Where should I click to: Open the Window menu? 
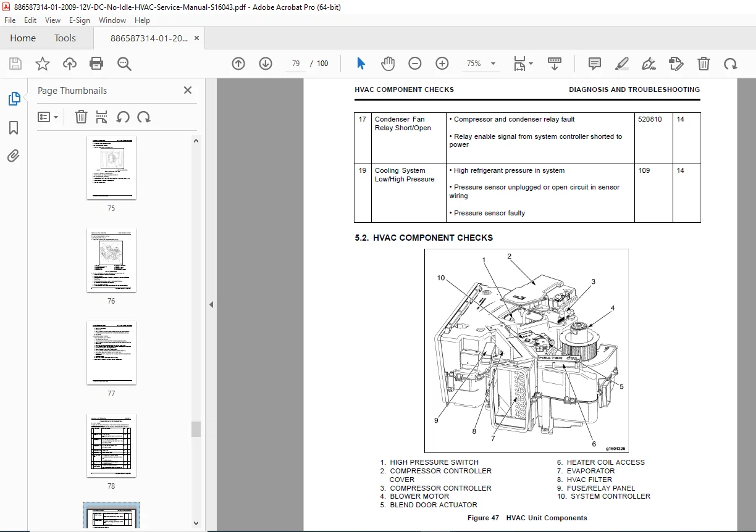pos(112,20)
